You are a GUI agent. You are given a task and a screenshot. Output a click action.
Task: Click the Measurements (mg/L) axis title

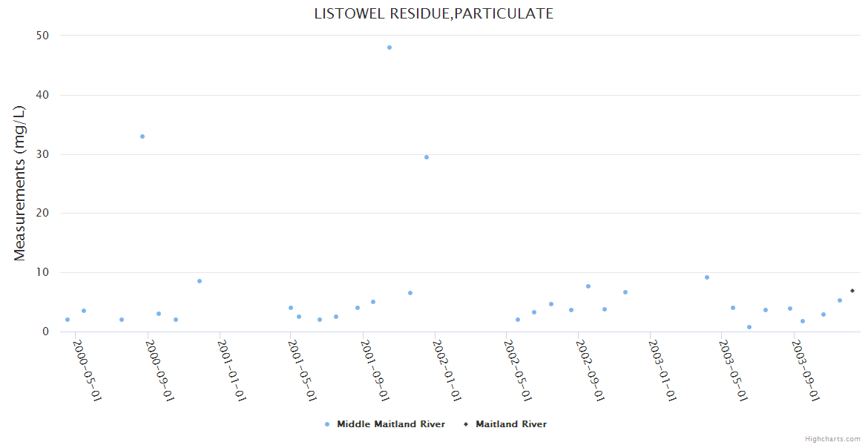pos(20,182)
